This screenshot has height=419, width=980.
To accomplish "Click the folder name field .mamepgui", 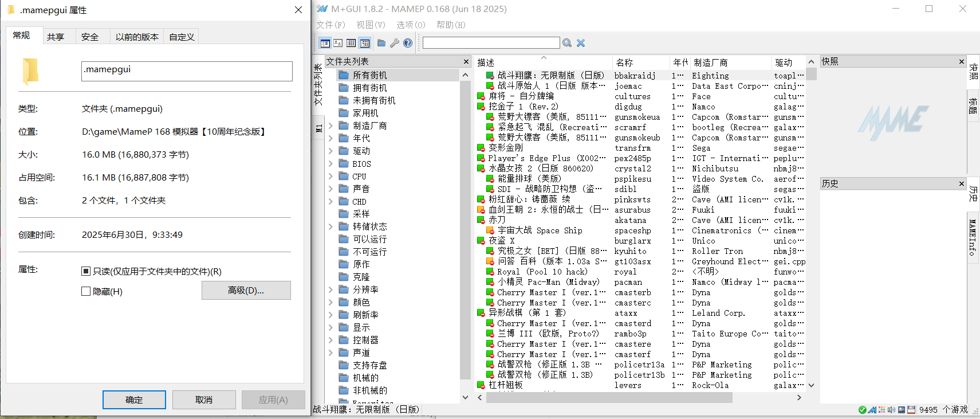I will click(187, 71).
